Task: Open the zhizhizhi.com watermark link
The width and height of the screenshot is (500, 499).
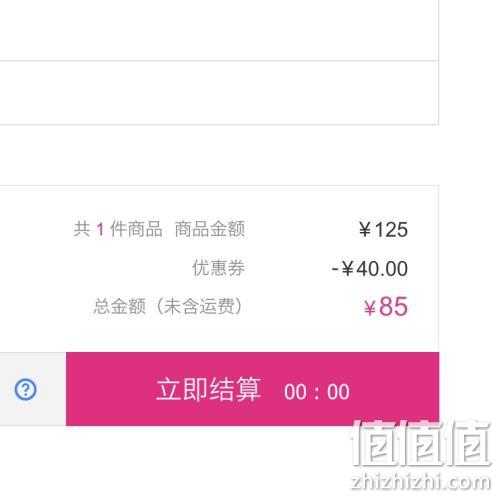Action: pyautogui.click(x=421, y=482)
